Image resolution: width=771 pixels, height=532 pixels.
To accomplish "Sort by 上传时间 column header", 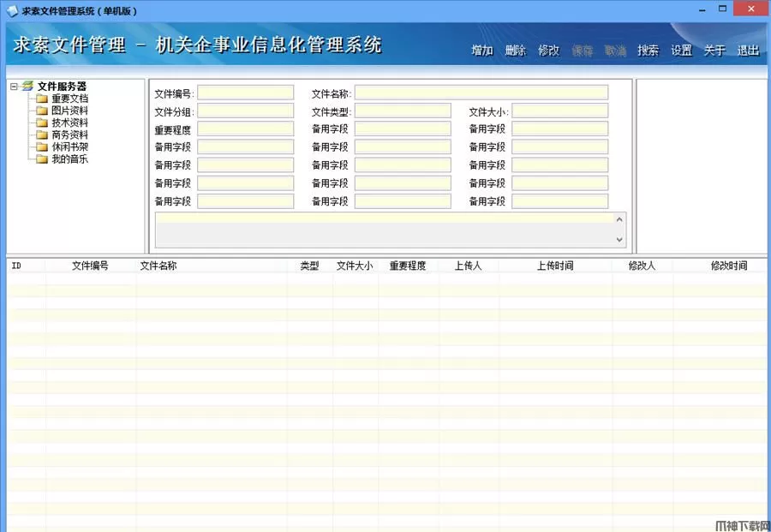I will (555, 266).
